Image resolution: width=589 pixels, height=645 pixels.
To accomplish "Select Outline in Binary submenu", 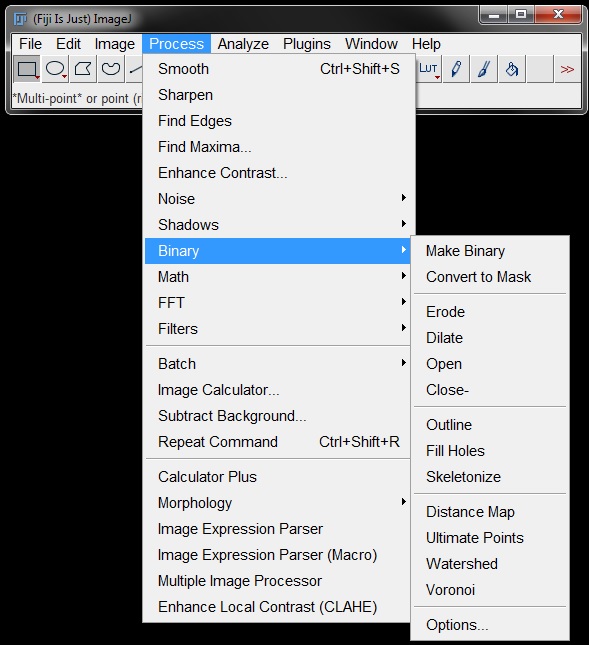I will pos(490,425).
